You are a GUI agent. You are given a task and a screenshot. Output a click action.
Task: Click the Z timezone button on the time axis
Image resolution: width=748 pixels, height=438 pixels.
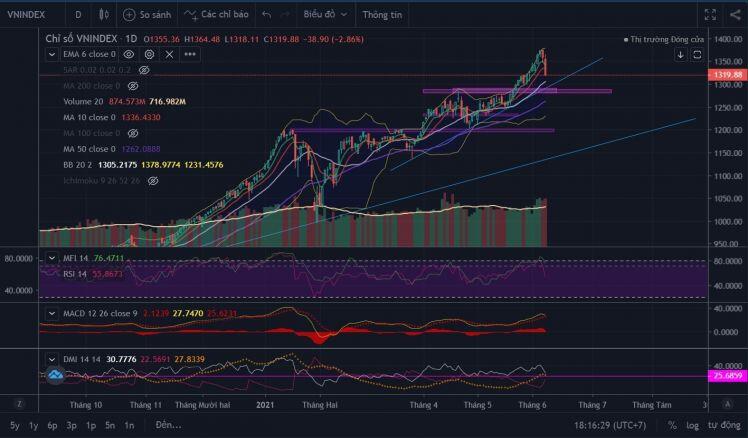pyautogui.click(x=19, y=404)
